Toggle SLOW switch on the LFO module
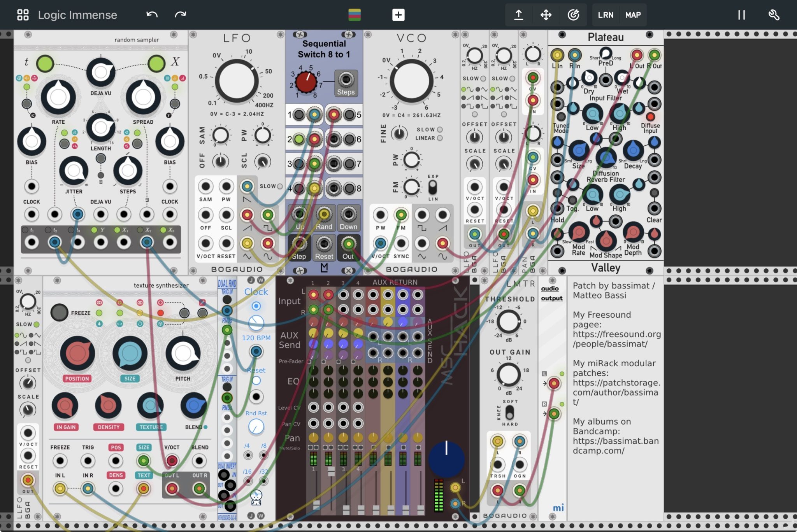Viewport: 797px width, 532px height. 280,186
